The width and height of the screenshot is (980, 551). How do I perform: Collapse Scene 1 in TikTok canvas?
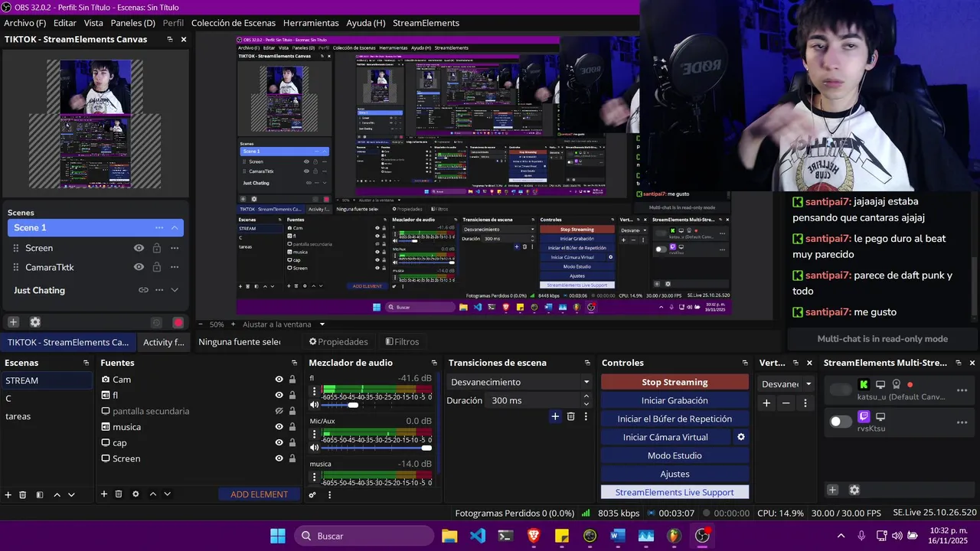(175, 227)
